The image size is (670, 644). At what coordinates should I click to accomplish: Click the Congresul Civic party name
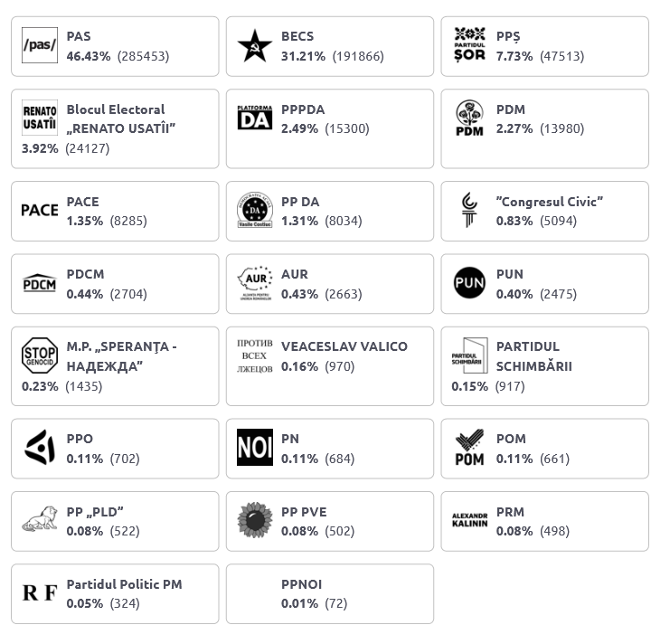(550, 202)
